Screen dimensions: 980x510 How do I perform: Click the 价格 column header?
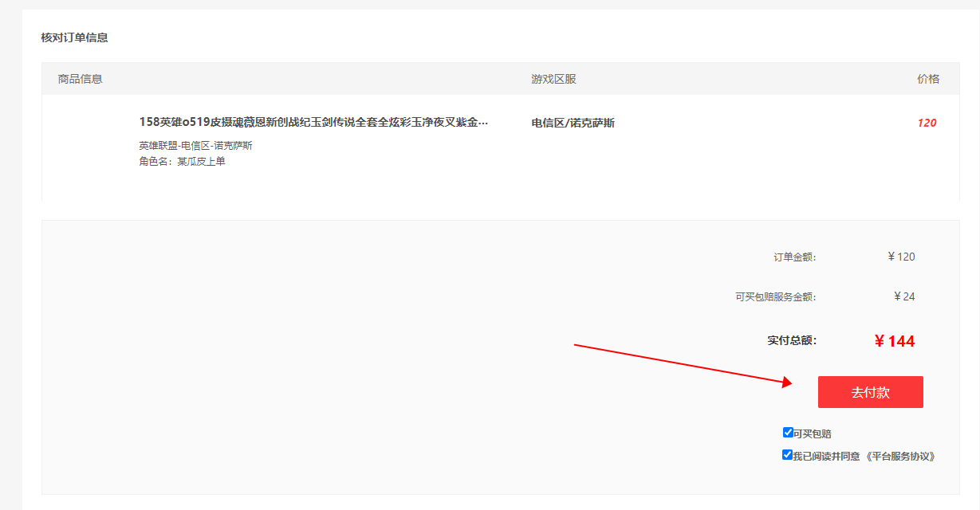928,79
